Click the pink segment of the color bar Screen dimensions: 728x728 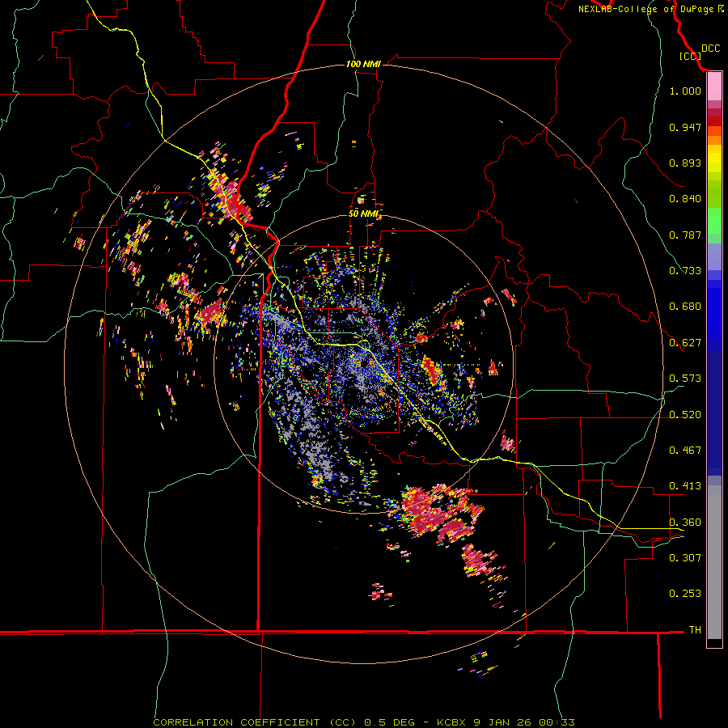coord(714,87)
